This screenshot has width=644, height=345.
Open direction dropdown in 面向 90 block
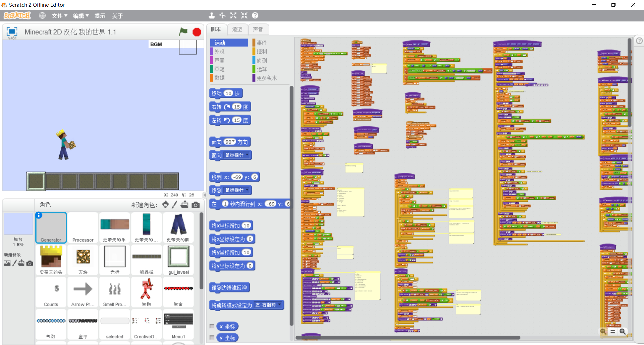pos(234,142)
